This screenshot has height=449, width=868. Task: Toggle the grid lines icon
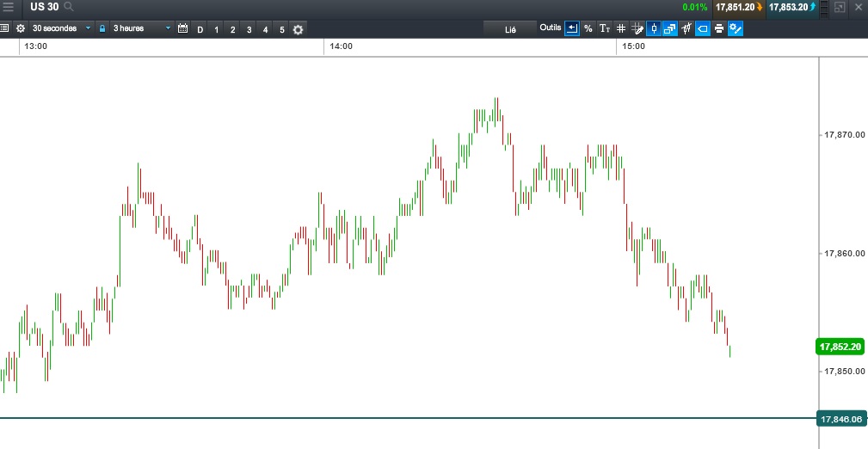[x=621, y=28]
